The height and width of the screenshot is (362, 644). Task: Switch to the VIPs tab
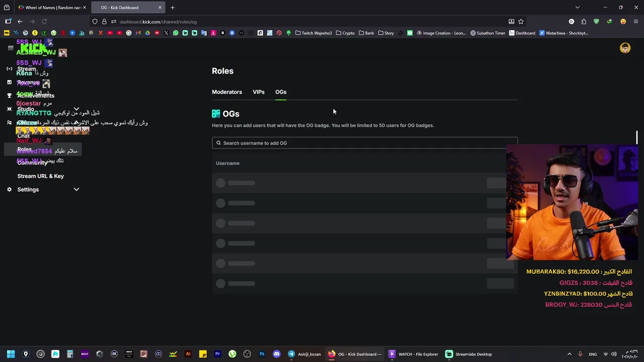pos(259,92)
